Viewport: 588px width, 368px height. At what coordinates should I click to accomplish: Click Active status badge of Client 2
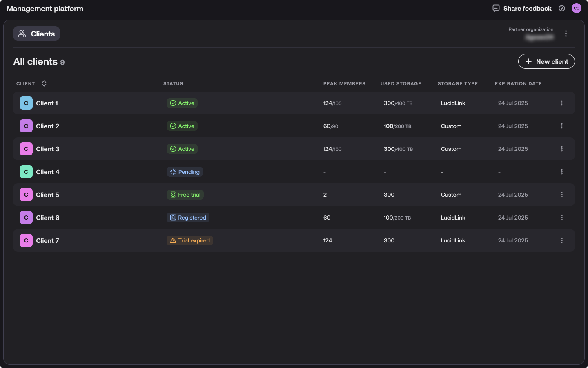[x=182, y=126]
